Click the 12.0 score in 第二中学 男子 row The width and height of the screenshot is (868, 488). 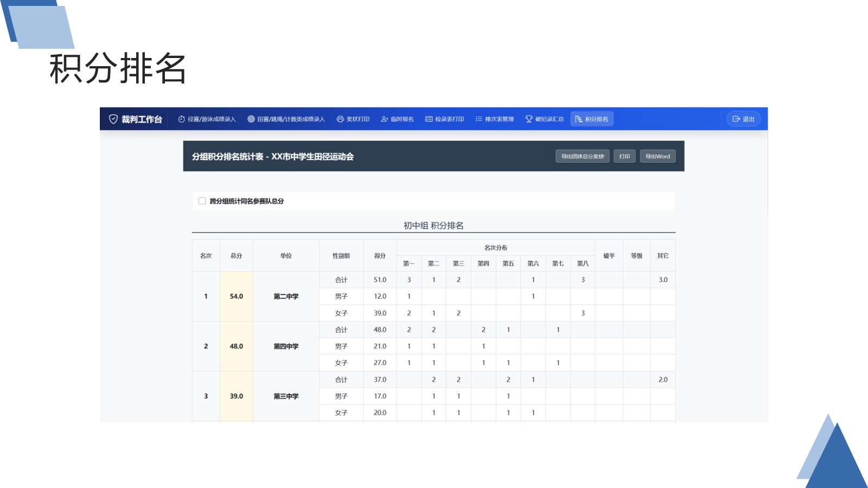coord(380,297)
